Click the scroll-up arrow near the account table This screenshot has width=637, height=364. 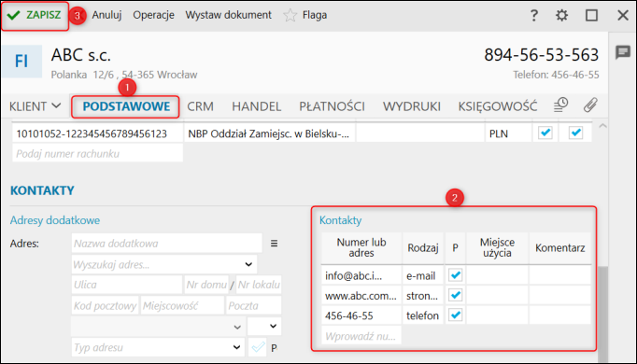pyautogui.click(x=602, y=126)
